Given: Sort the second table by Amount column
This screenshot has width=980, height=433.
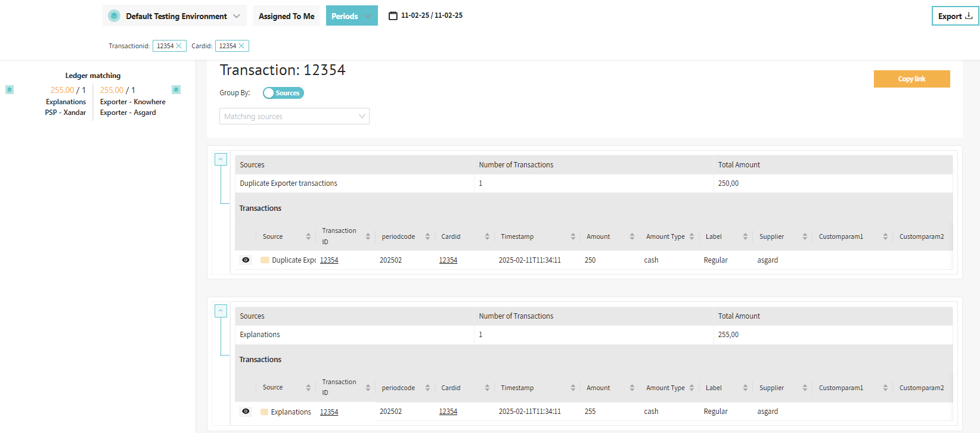Looking at the screenshot, I should tap(631, 388).
